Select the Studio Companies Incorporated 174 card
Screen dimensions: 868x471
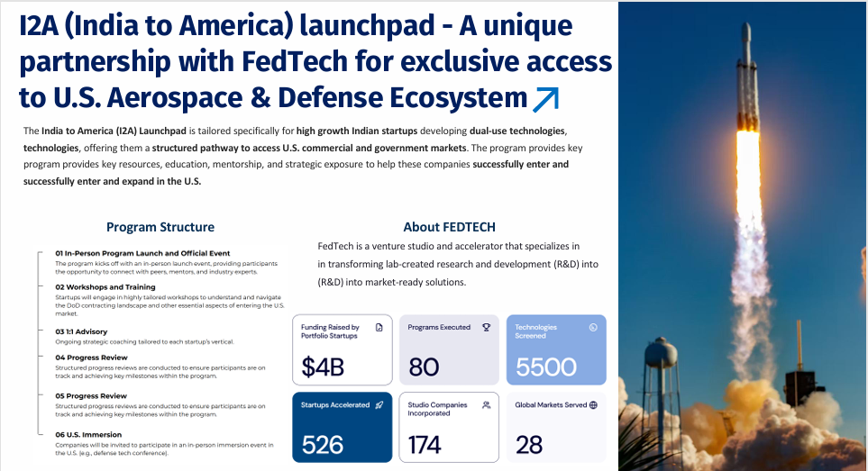[x=449, y=428]
